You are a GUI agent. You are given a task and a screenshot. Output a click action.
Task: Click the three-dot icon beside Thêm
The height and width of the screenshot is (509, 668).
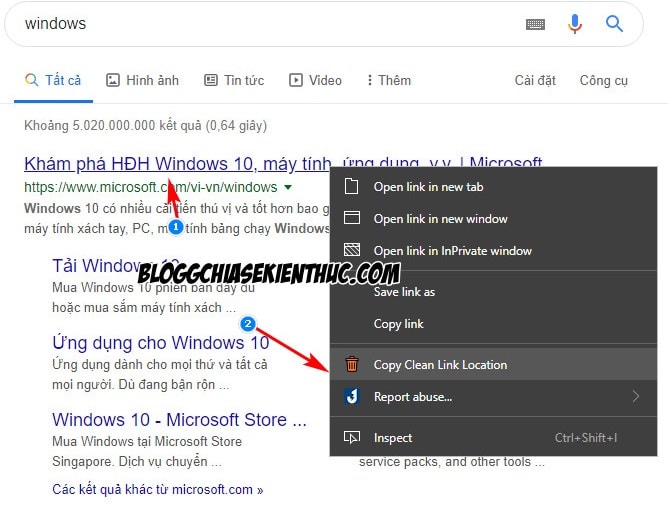coord(369,80)
